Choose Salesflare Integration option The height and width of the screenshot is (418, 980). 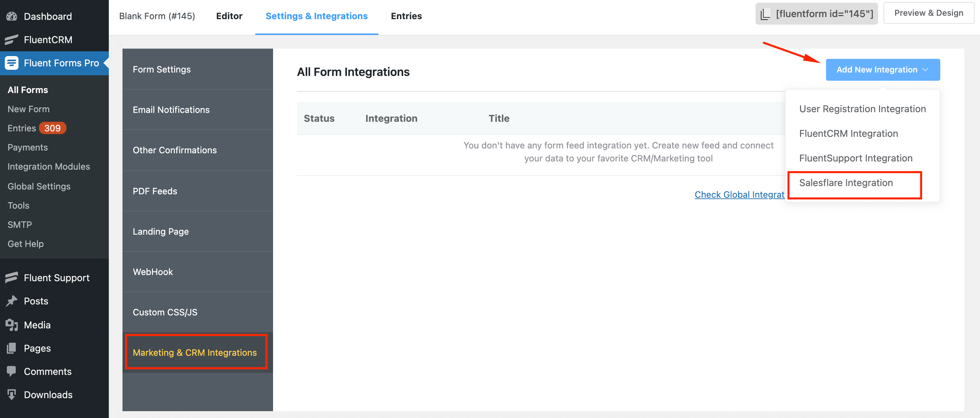[x=862, y=183]
